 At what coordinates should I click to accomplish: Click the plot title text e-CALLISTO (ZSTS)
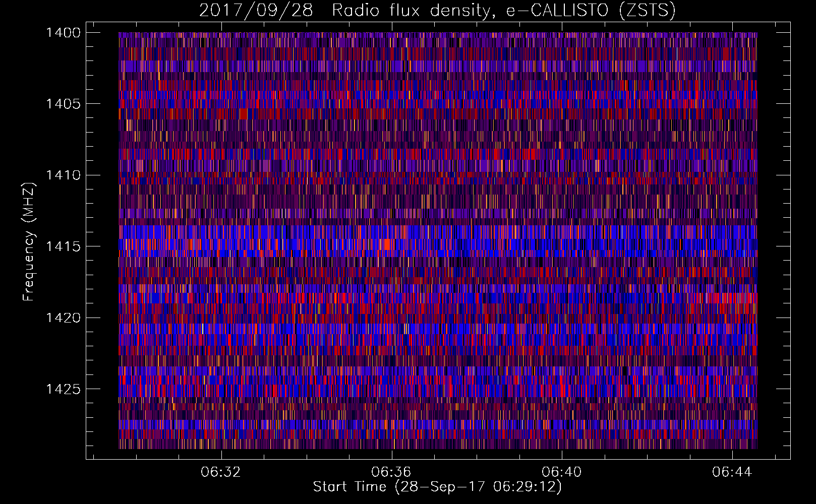point(591,10)
